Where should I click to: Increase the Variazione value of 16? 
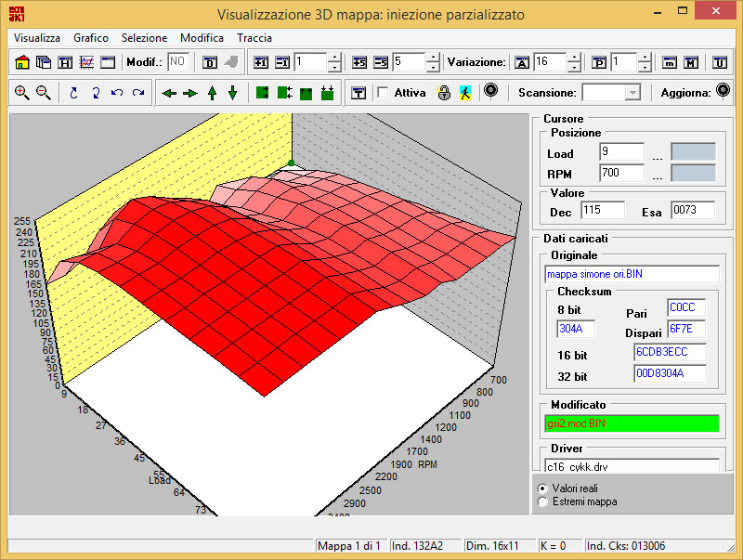coord(573,58)
